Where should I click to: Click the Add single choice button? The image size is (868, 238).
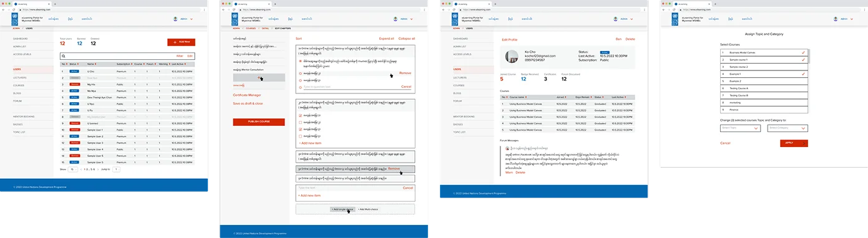coord(343,209)
